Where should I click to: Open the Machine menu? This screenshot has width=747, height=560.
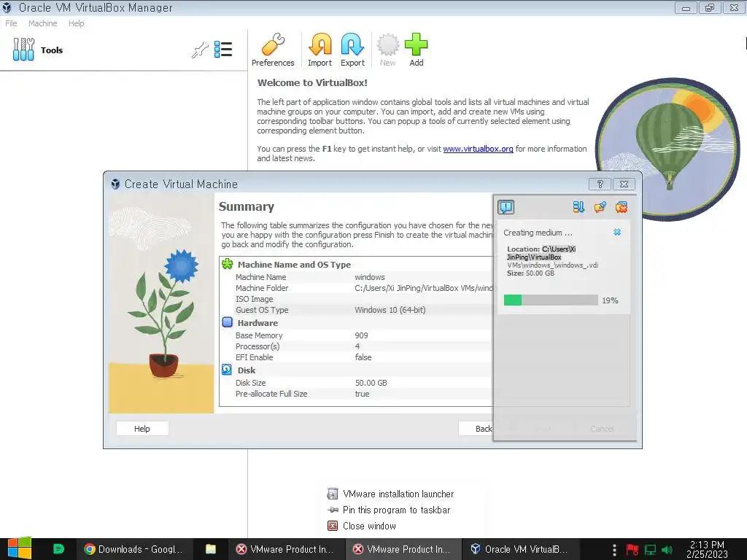click(42, 23)
